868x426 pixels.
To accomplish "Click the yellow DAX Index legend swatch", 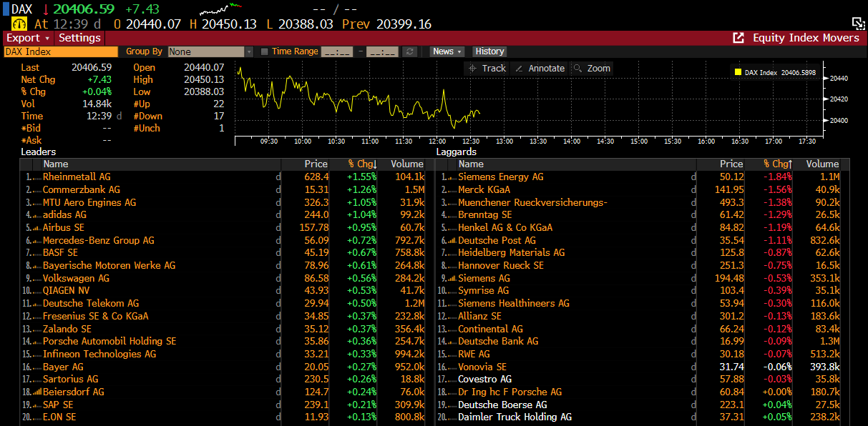I will [737, 72].
